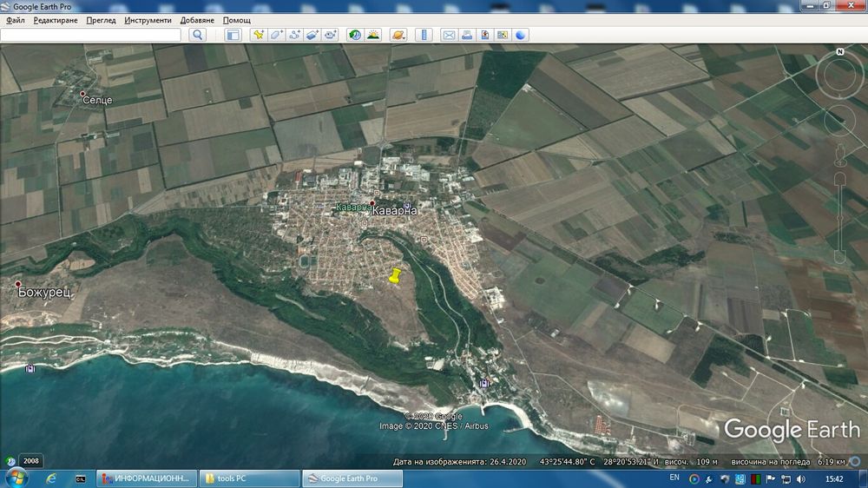868x488 pixels.
Task: Click the Save Image icon
Action: [x=484, y=35]
